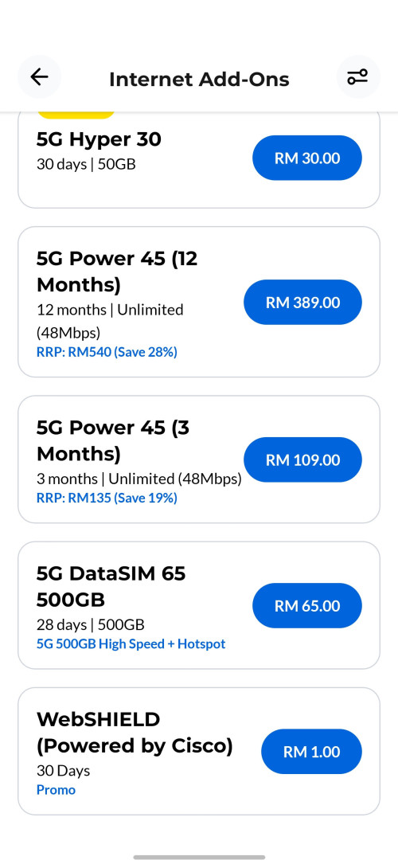The height and width of the screenshot is (868, 398).
Task: Purchase the RM 389.00 plan
Action: (302, 303)
